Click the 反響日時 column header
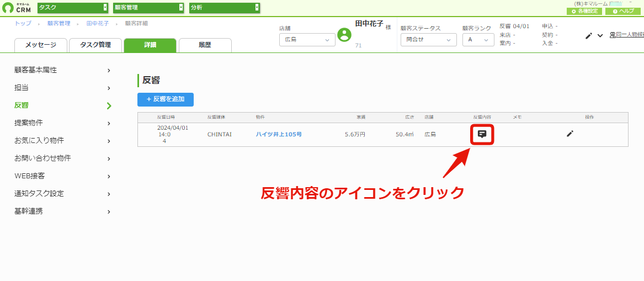The width and height of the screenshot is (644, 281). pos(166,118)
